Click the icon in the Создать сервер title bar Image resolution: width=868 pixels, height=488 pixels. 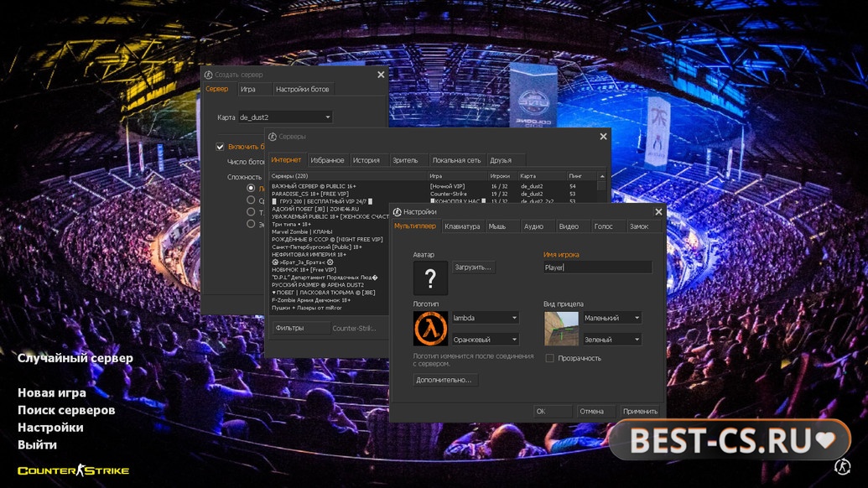[208, 75]
